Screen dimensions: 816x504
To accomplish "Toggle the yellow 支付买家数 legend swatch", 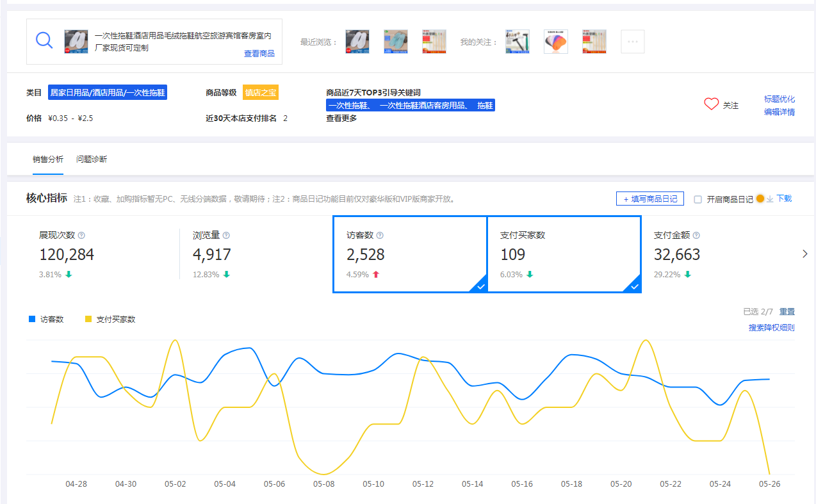I will click(88, 319).
